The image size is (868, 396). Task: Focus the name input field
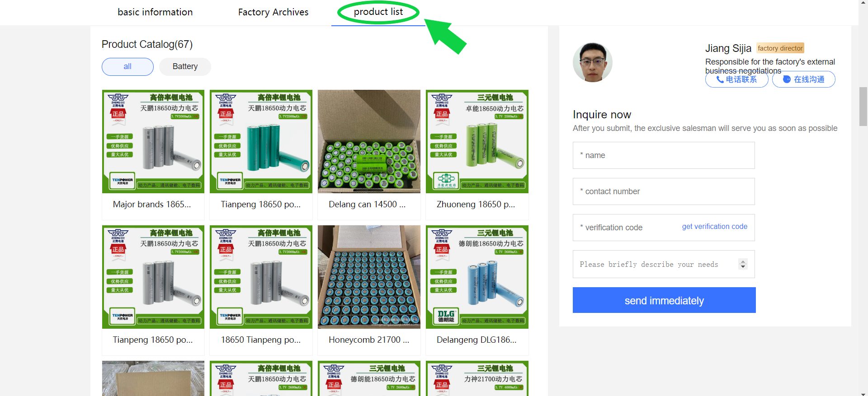[664, 155]
